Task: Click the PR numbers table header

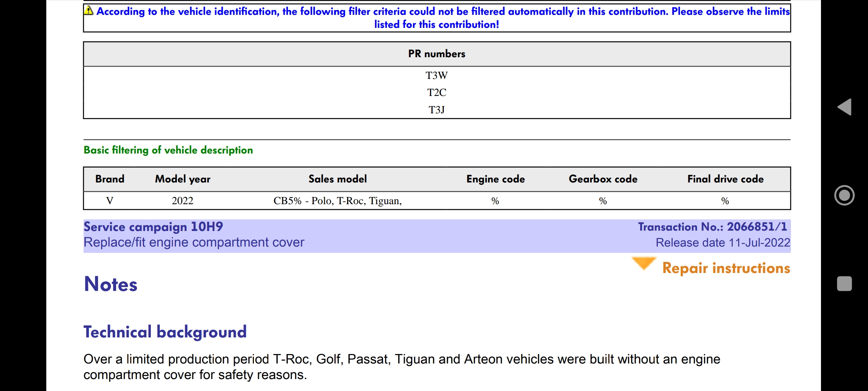Action: (x=436, y=54)
